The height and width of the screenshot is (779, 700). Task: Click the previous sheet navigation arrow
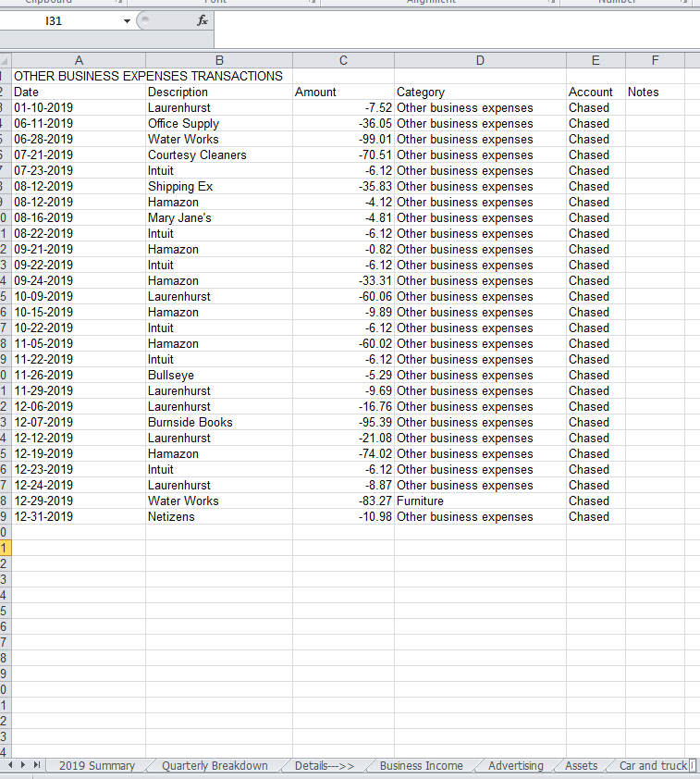point(11,765)
